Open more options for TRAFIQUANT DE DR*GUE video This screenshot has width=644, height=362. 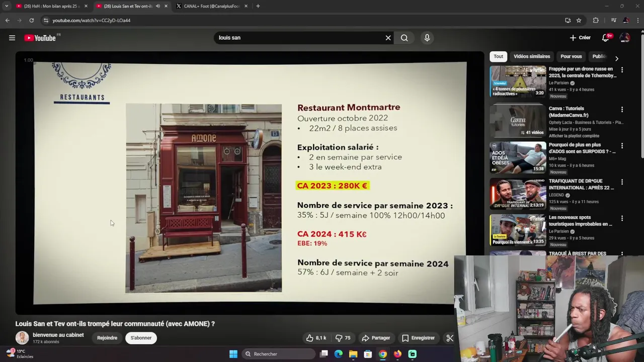pyautogui.click(x=622, y=182)
